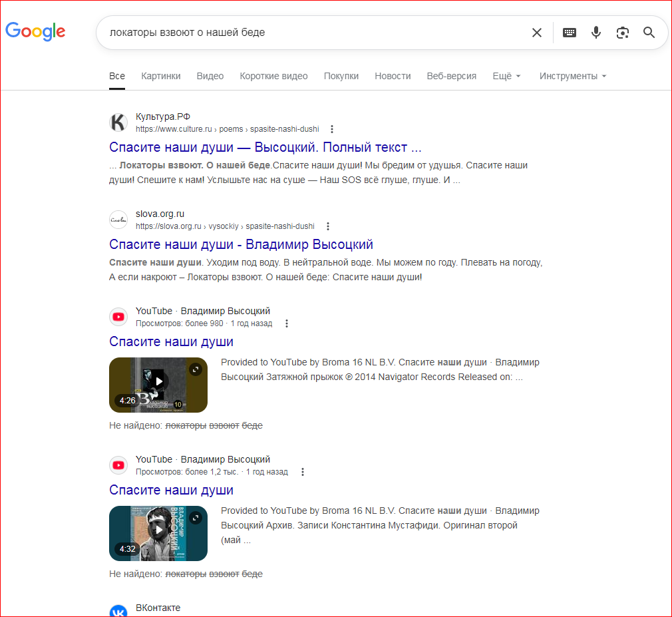Open three-dot menu for Культура.РФ result
The height and width of the screenshot is (617, 672).
click(332, 129)
